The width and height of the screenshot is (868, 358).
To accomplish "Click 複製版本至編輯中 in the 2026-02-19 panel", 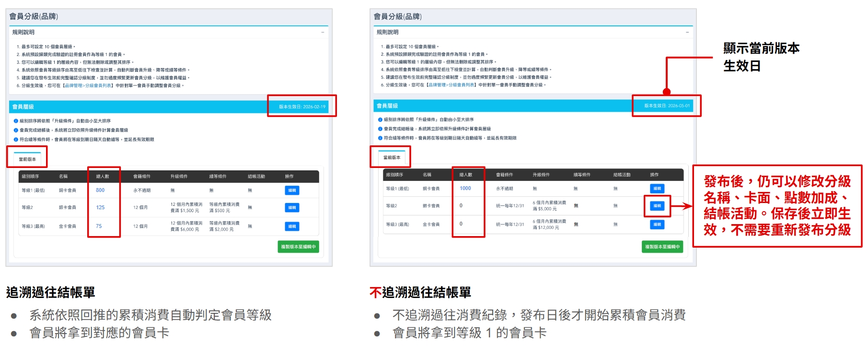I will [x=298, y=247].
